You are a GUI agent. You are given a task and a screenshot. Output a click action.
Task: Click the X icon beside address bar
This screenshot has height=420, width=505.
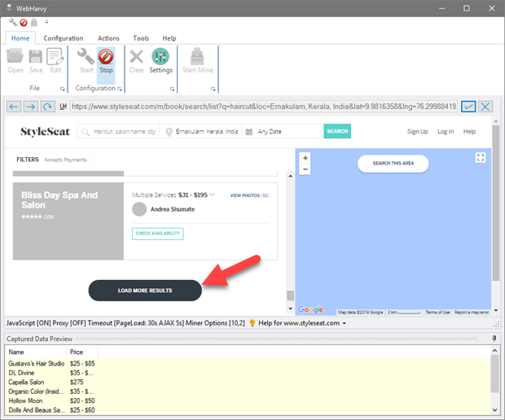(485, 107)
